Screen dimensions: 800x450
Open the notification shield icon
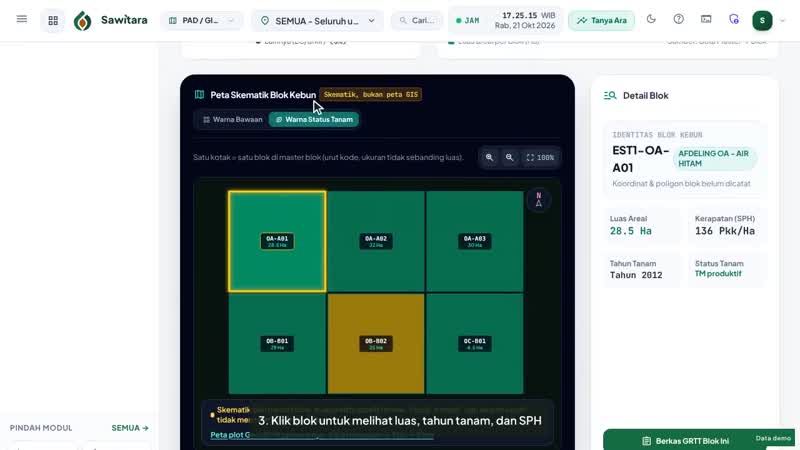[x=734, y=19]
